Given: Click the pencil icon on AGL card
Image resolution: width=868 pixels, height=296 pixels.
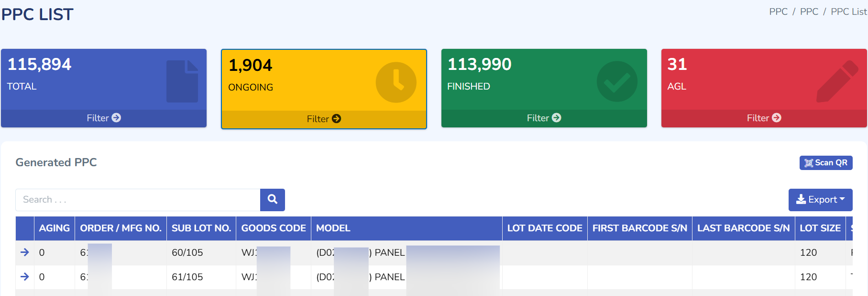Looking at the screenshot, I should pyautogui.click(x=837, y=81).
